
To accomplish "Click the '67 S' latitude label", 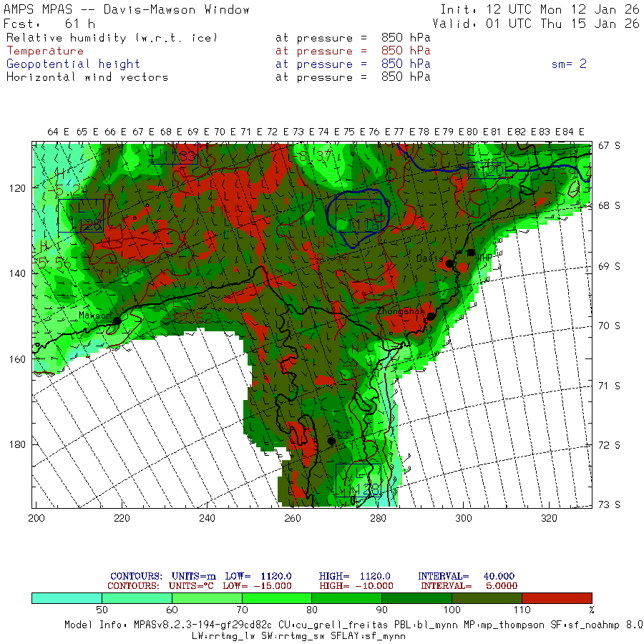I will point(609,146).
